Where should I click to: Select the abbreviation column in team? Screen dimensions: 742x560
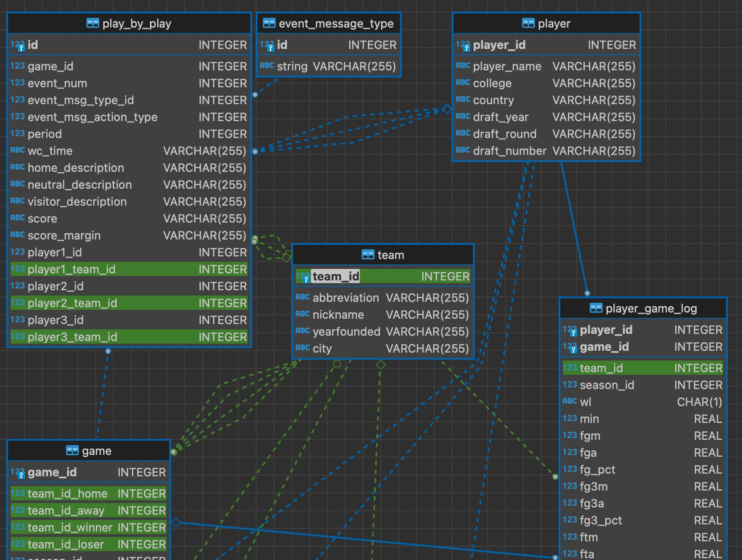(x=383, y=298)
